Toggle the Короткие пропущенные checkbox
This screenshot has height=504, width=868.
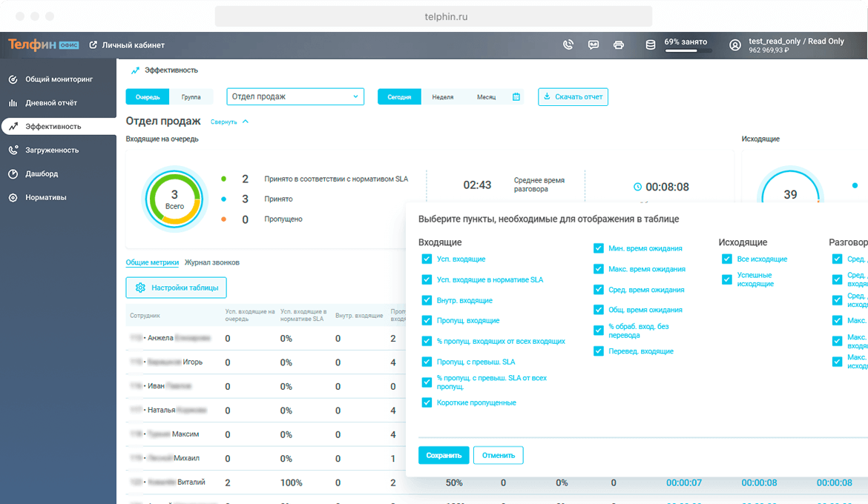click(x=427, y=402)
